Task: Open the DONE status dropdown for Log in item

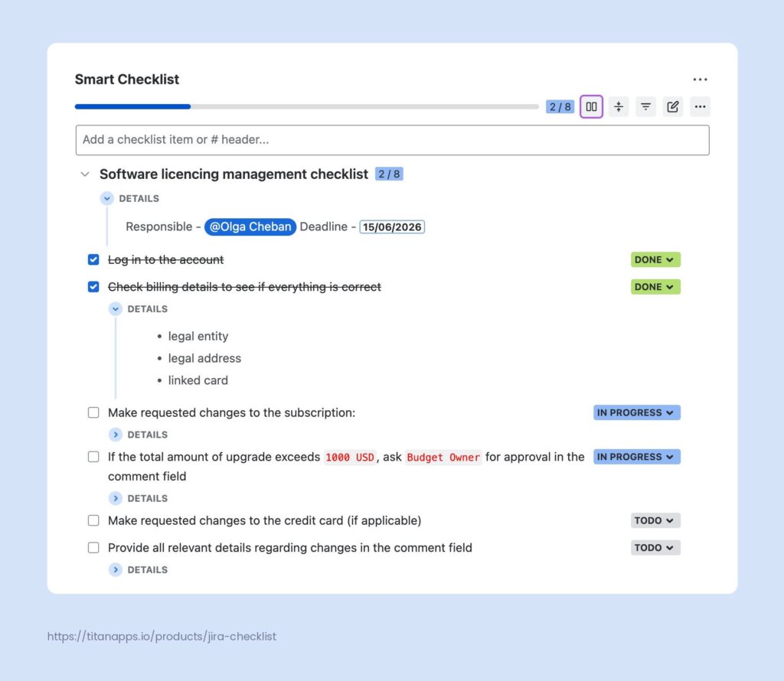Action: point(655,259)
